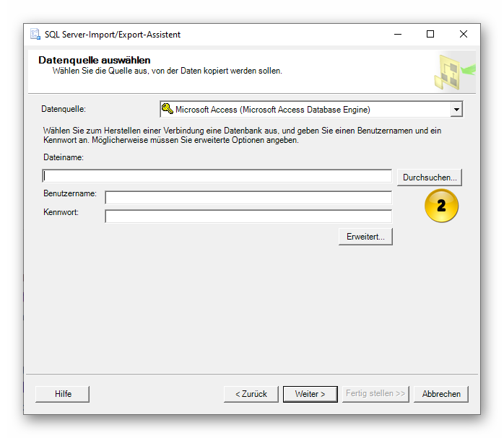Go back with the Zurück button
504x438 pixels.
[x=251, y=394]
